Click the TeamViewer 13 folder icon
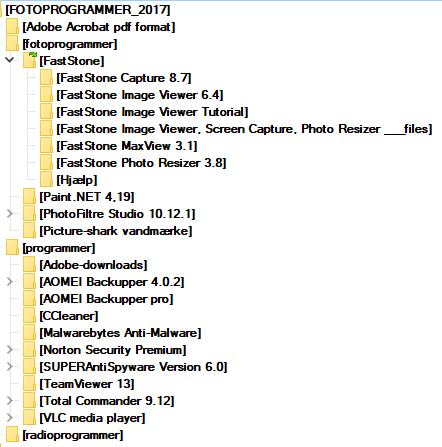The width and height of the screenshot is (442, 447). pyautogui.click(x=29, y=384)
